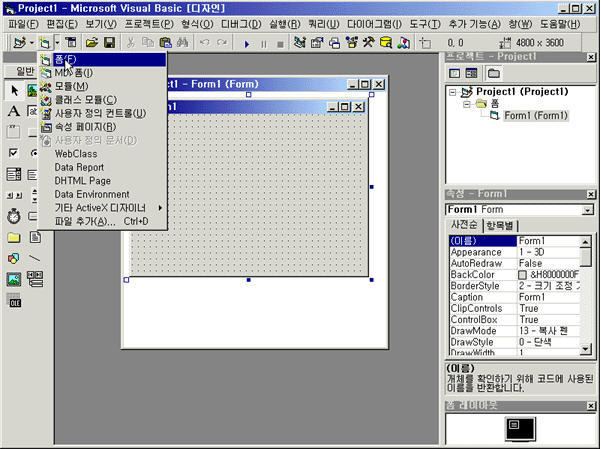Click the Add Standard EXE Project icon

click(x=19, y=43)
